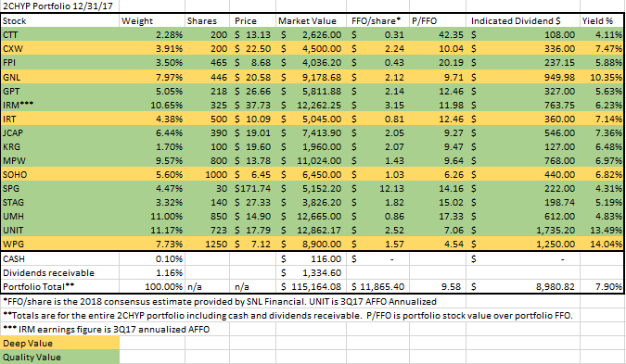Screen dimensions: 626x364
Task: Click Portfolio Total market value 115,164.08
Action: click(x=311, y=286)
